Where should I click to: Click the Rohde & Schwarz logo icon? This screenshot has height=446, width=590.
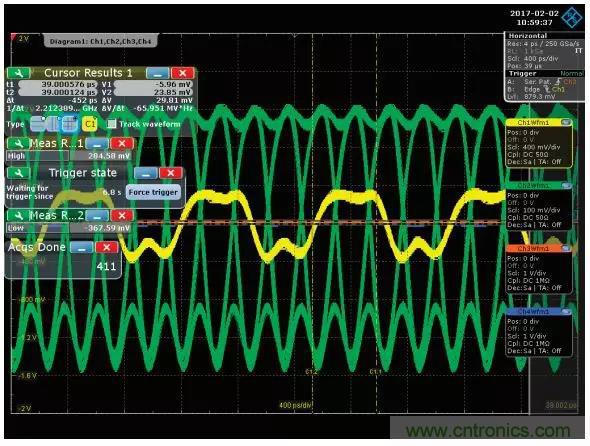coord(572,17)
